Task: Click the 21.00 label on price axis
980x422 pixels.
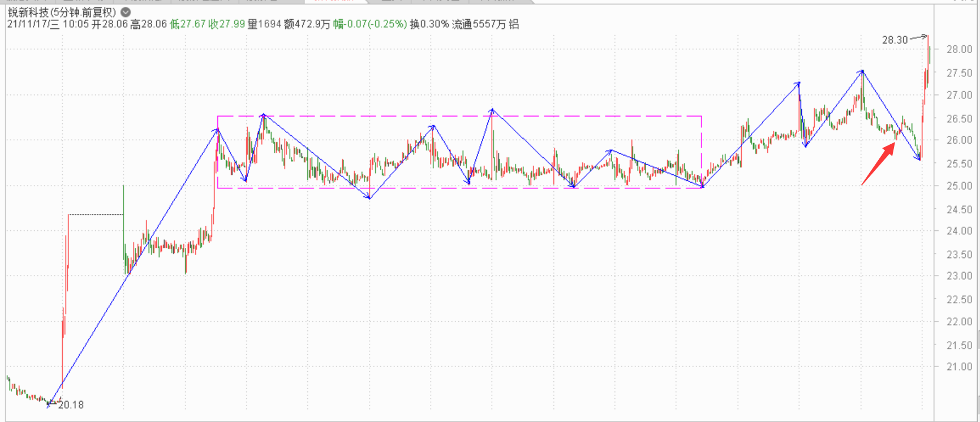Action: pyautogui.click(x=959, y=367)
